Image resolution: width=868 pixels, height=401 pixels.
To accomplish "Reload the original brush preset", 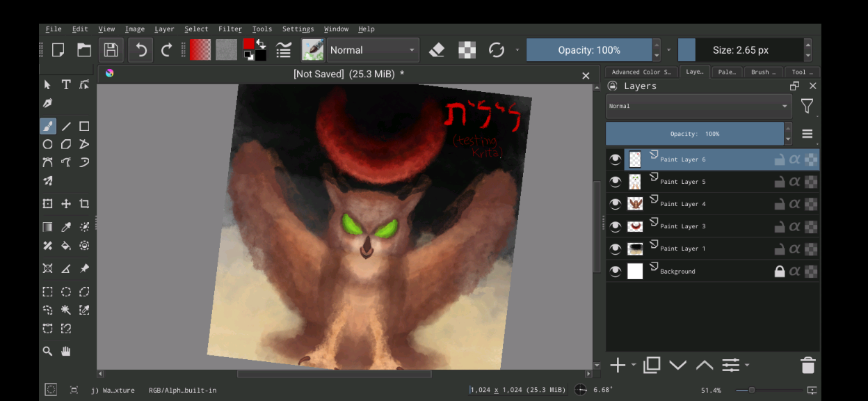I will tap(496, 49).
